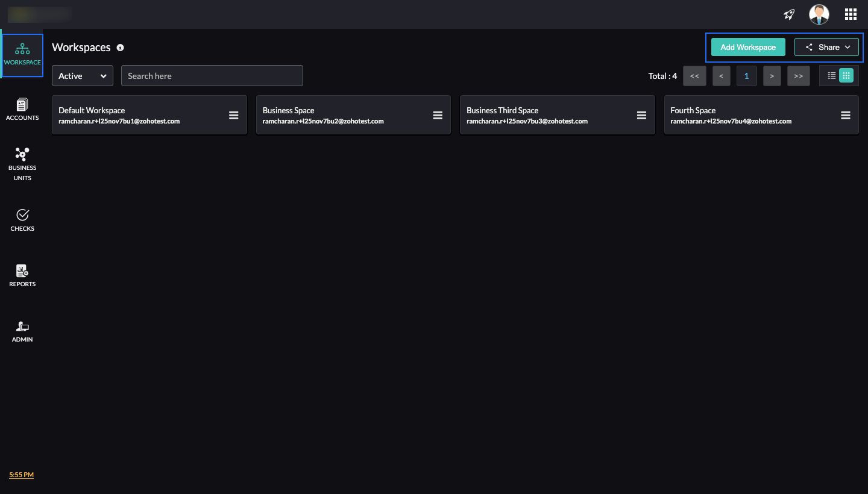
Task: Select page 1 in pagination
Action: (747, 75)
